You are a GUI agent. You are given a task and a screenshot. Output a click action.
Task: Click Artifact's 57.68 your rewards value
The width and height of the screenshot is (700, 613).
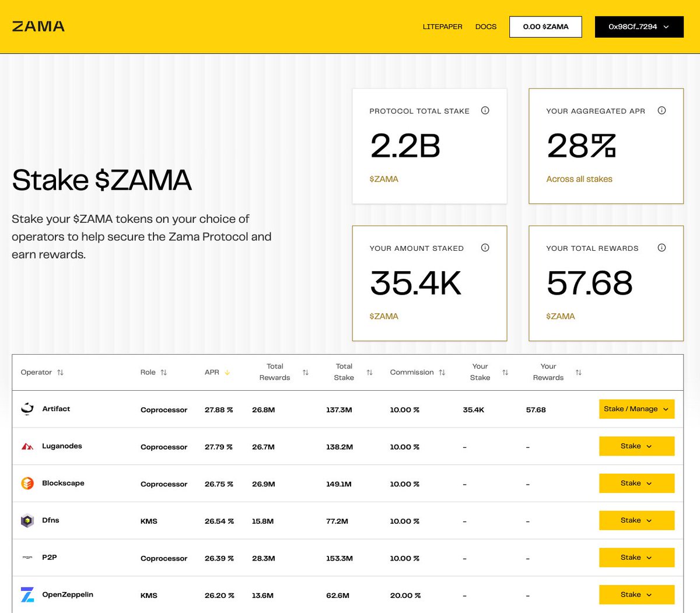click(x=536, y=410)
